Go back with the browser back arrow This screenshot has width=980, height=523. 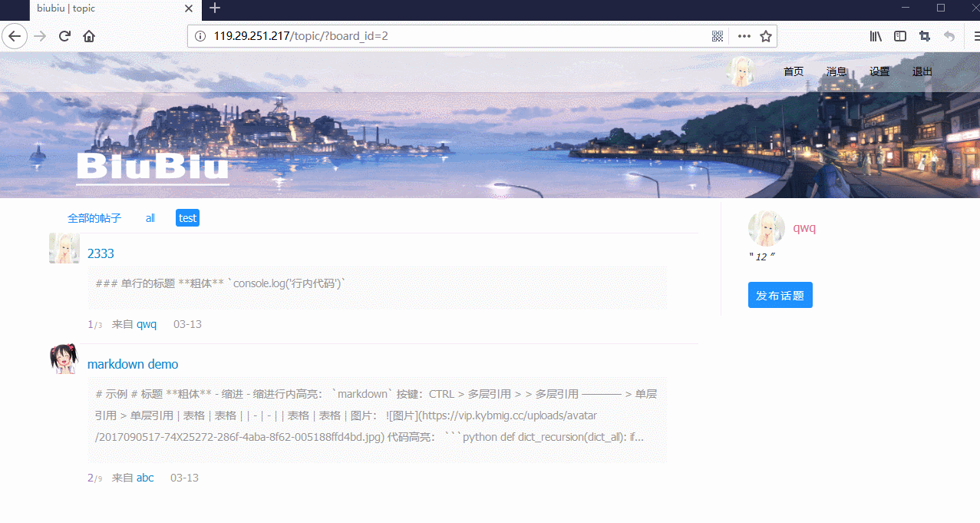point(15,36)
